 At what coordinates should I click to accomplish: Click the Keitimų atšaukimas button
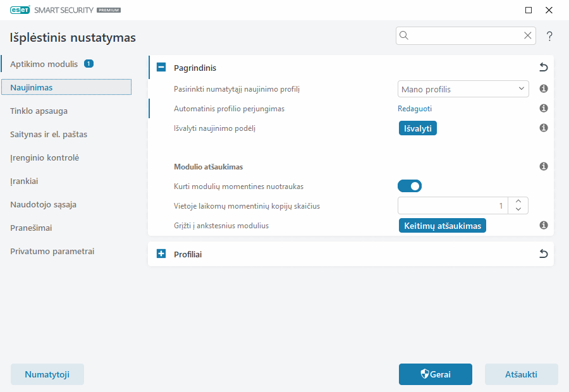442,226
